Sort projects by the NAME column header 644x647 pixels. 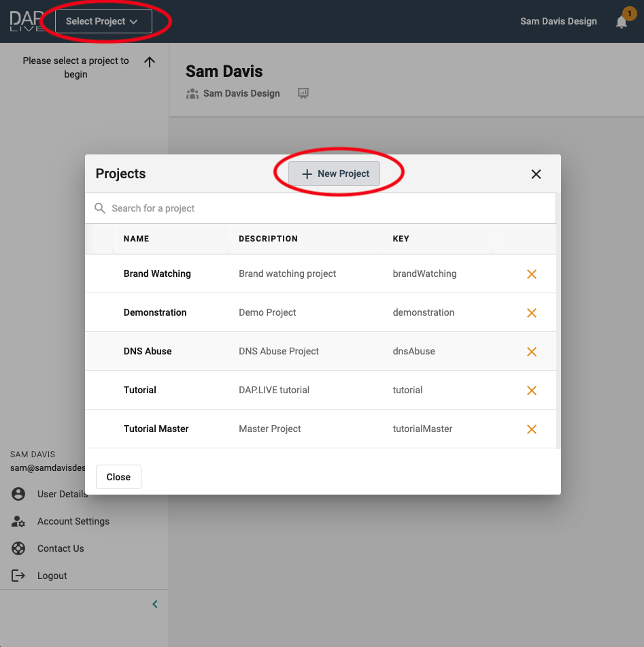pos(136,239)
